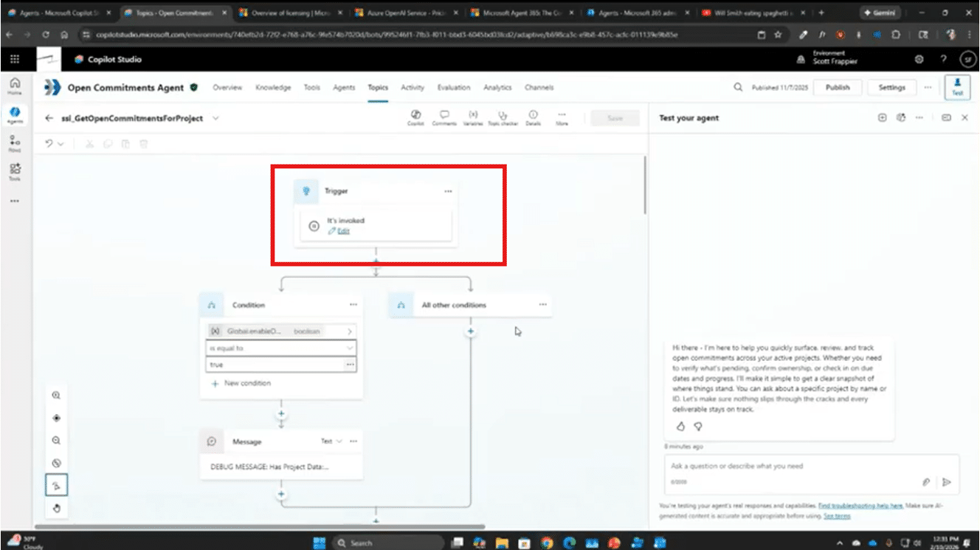Open topic Details
Image resolution: width=980 pixels, height=550 pixels.
533,117
